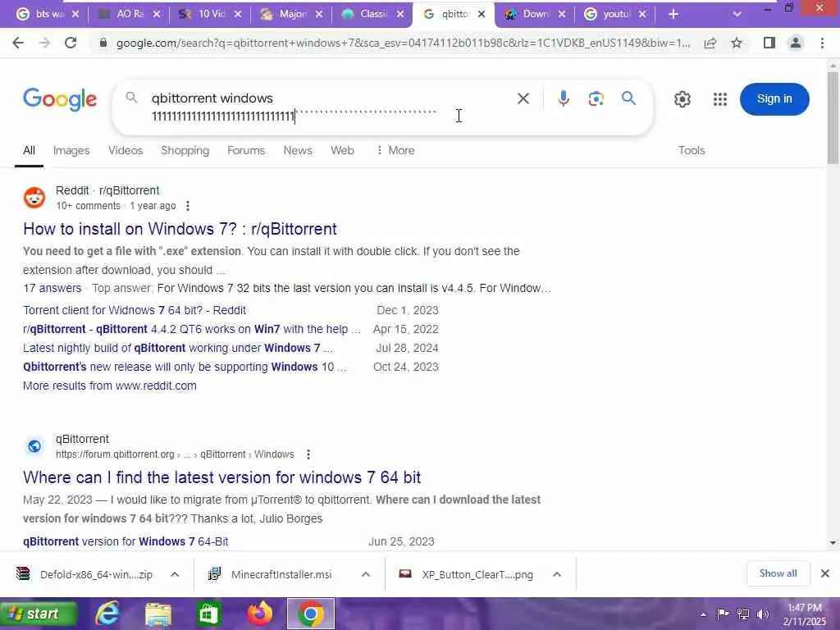
Task: Go back to the previous page
Action: pyautogui.click(x=18, y=43)
